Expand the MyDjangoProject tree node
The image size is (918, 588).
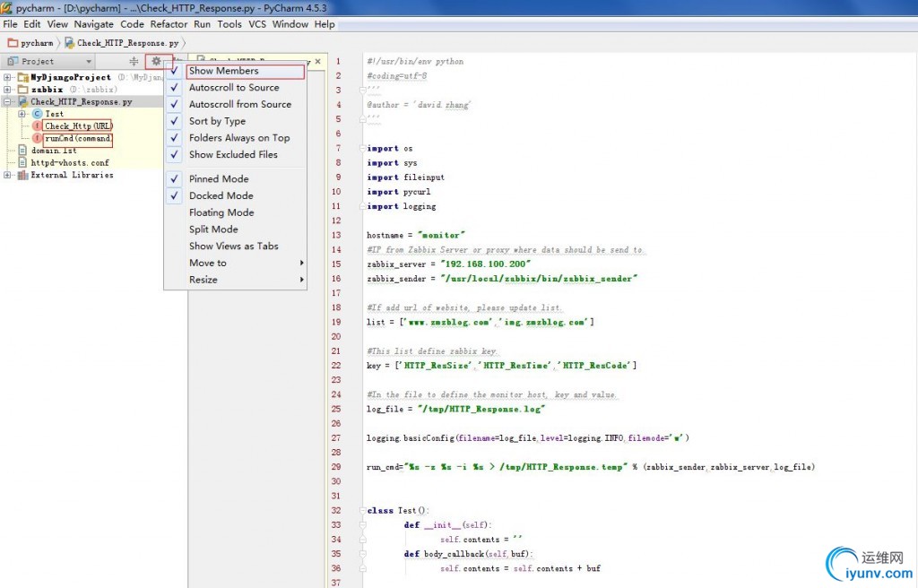(7, 77)
